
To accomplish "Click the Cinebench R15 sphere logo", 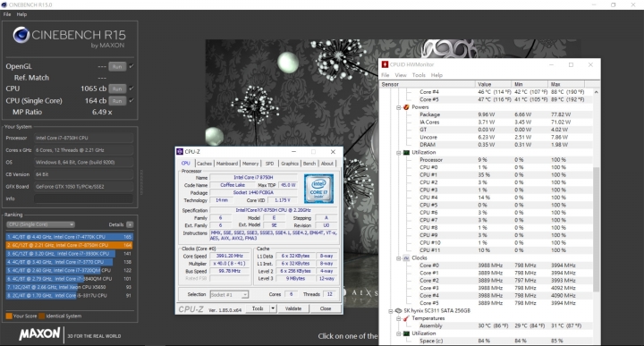I will [21, 35].
